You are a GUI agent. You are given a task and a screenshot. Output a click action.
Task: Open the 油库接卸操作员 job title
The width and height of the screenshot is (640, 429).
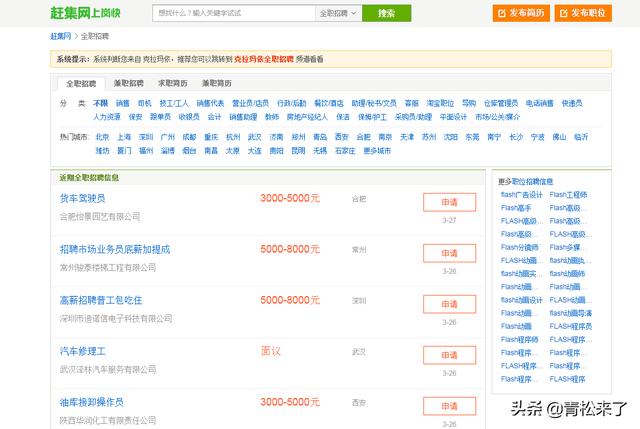[91, 402]
